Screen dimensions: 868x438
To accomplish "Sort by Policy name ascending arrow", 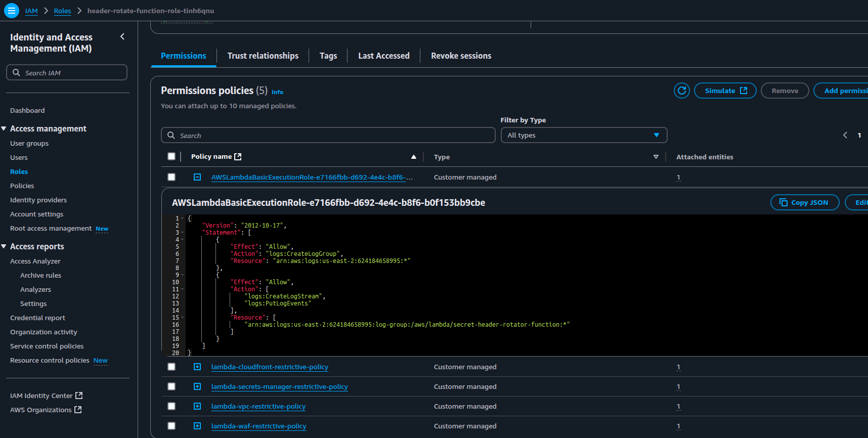I will tap(414, 157).
